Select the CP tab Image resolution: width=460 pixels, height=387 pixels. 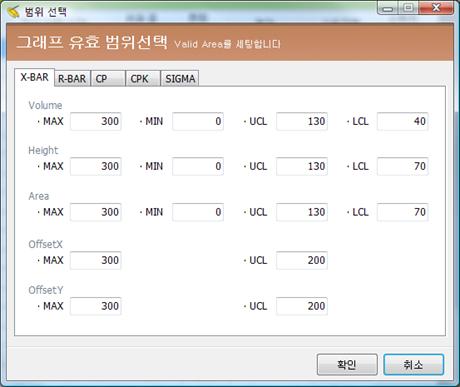coord(108,79)
